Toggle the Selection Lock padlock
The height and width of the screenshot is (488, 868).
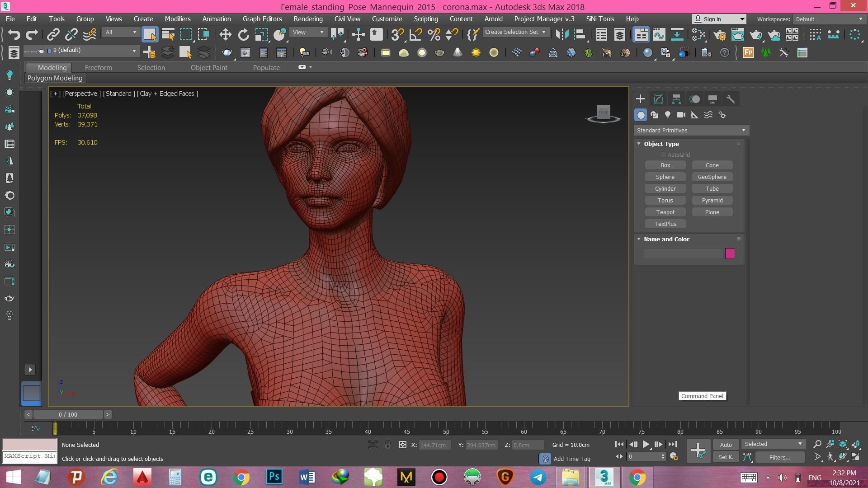388,445
